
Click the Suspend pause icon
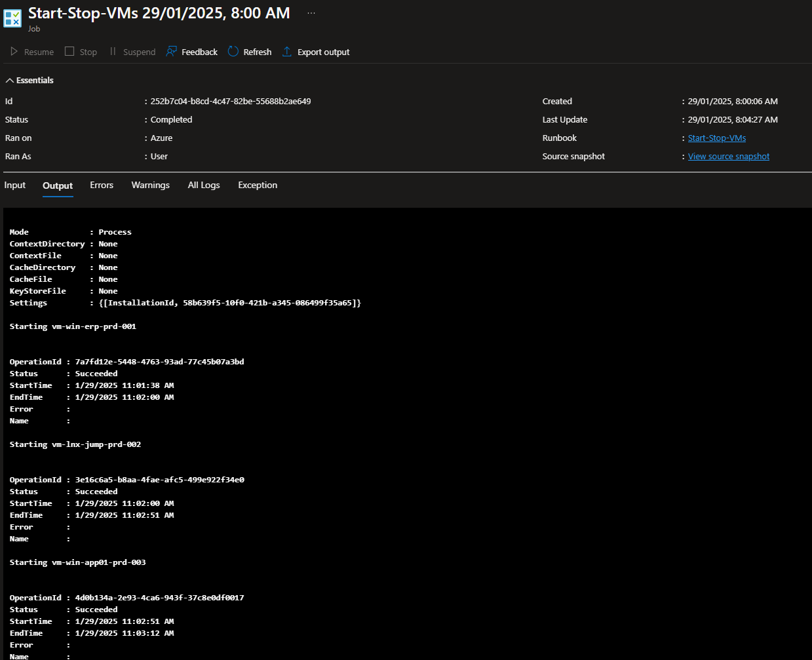point(113,52)
